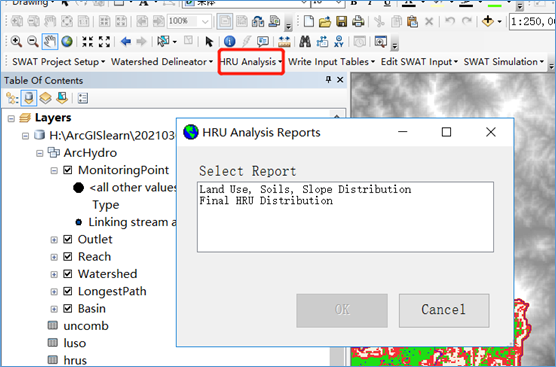
Task: Activate the Pan hand tool
Action: point(50,42)
